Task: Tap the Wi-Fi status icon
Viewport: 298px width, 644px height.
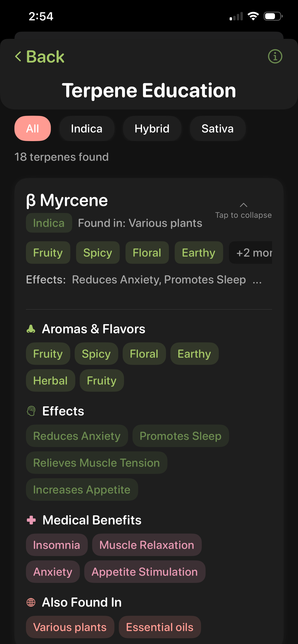Action: pyautogui.click(x=253, y=17)
